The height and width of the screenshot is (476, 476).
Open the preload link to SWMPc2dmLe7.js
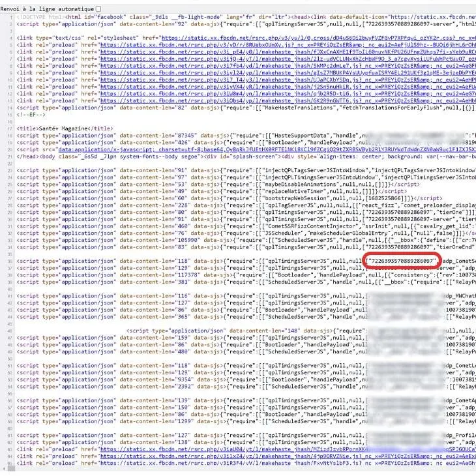tap(288, 66)
